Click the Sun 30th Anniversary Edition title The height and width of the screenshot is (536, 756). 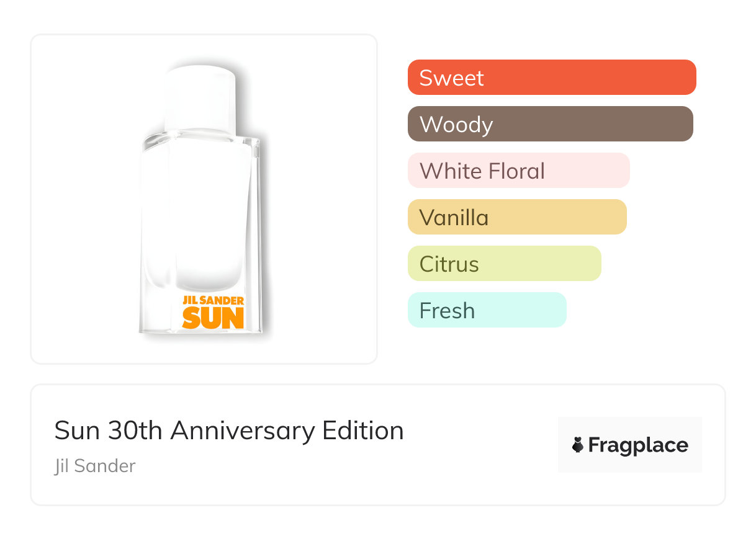click(x=229, y=431)
